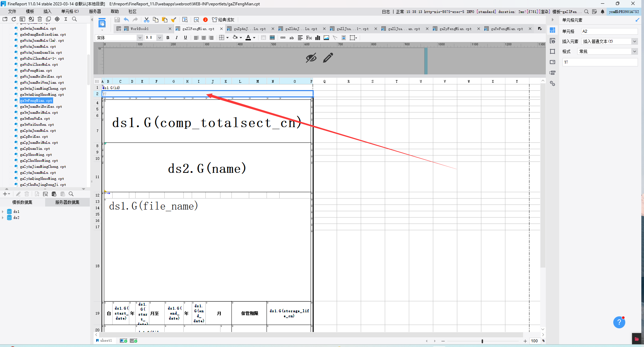This screenshot has width=644, height=347.
Task: Click the insert image icon
Action: (x=326, y=38)
